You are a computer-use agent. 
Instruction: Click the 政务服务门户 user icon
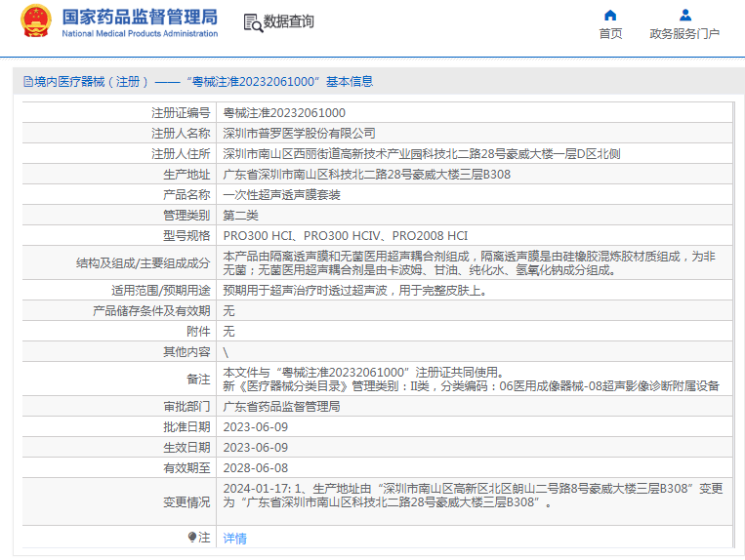coord(685,16)
